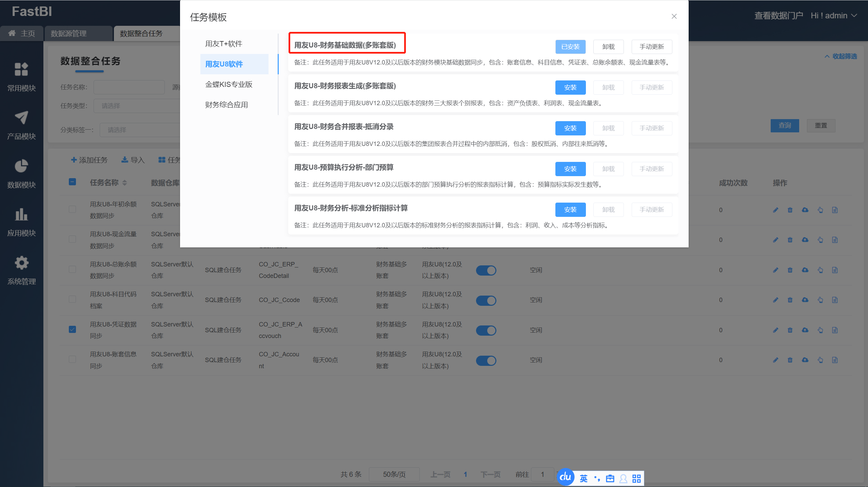Install 用友U8-财务报表生成(多账套版) template

(x=570, y=88)
